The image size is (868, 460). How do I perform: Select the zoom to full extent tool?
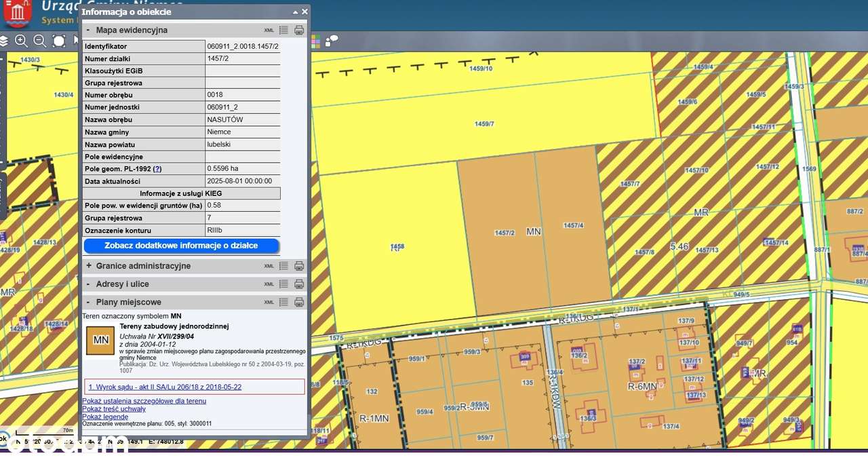tap(59, 41)
